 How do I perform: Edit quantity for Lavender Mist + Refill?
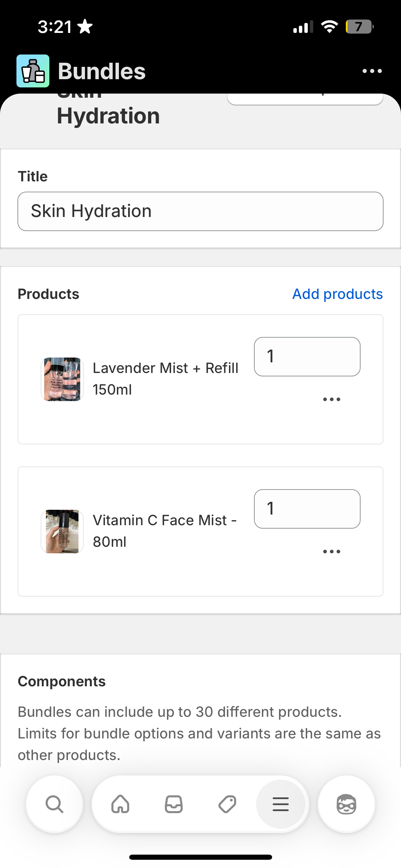coord(307,357)
